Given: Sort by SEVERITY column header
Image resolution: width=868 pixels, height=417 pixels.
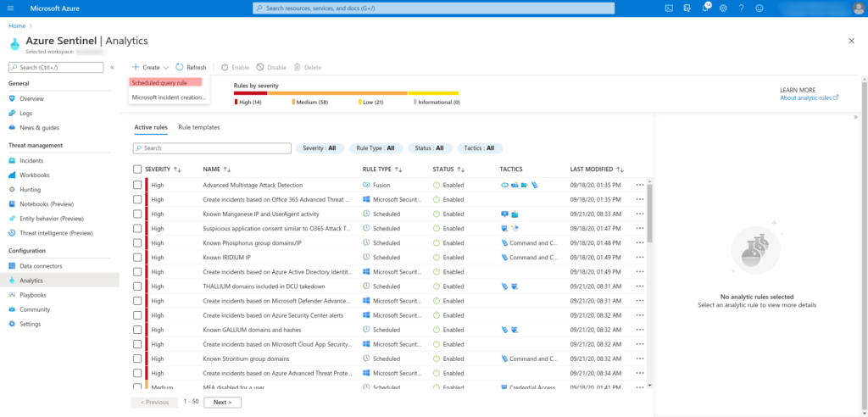Looking at the screenshot, I should click(x=164, y=170).
